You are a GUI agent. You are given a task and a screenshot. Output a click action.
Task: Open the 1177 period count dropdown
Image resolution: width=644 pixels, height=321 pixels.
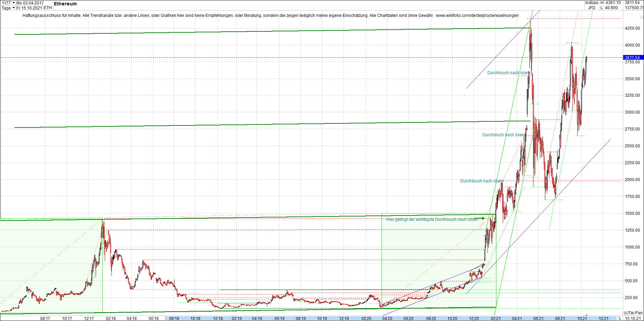(x=7, y=2)
